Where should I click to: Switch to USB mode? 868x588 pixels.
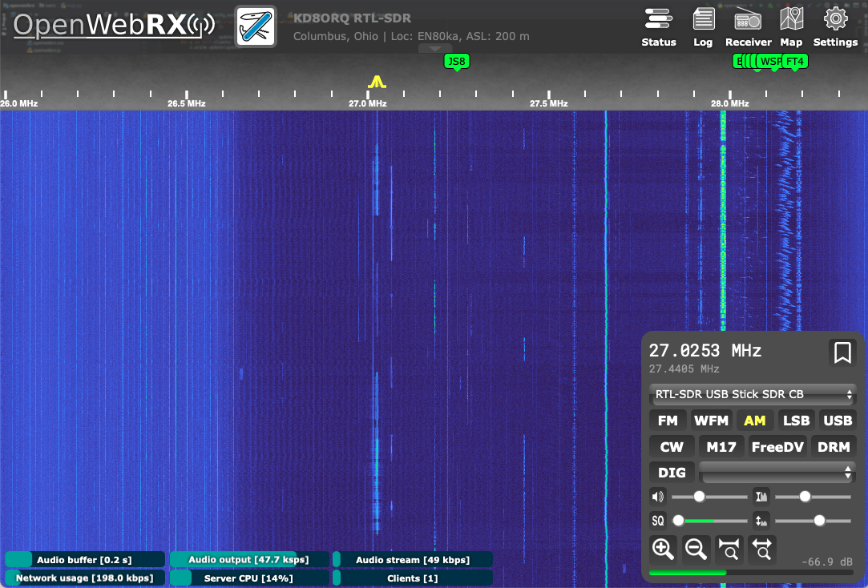click(837, 420)
